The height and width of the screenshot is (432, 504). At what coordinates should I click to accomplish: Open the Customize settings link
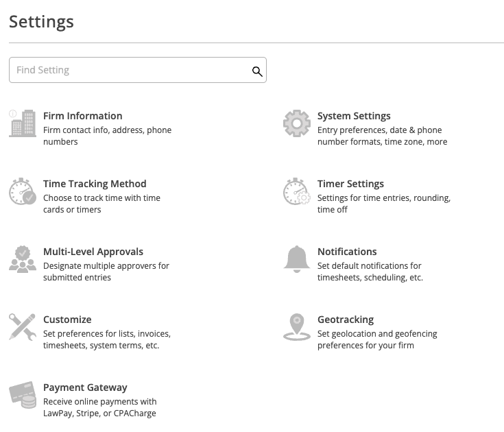pyautogui.click(x=67, y=320)
